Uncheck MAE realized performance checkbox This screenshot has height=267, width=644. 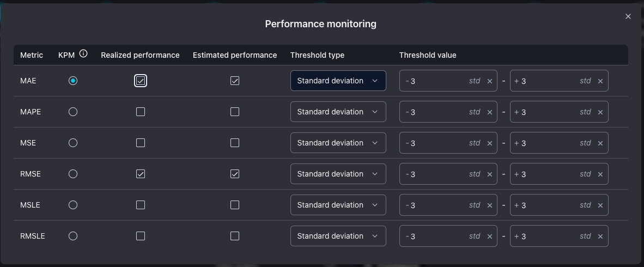pyautogui.click(x=141, y=81)
